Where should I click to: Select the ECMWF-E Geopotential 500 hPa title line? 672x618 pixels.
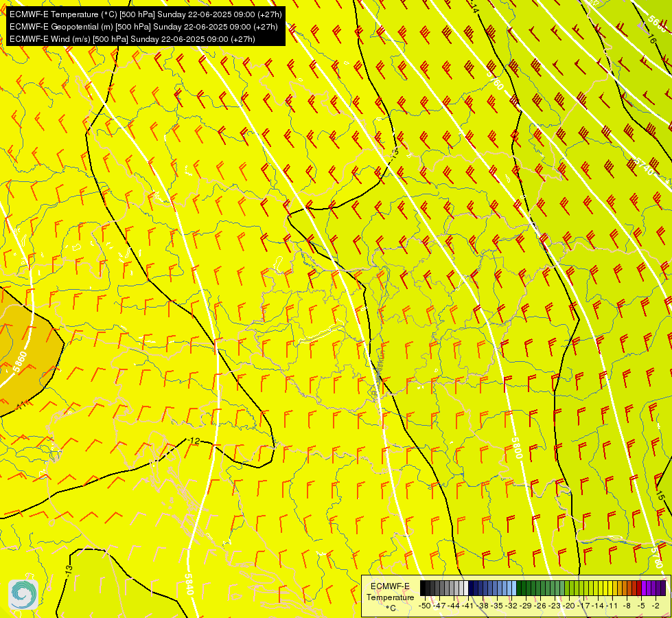point(143,27)
